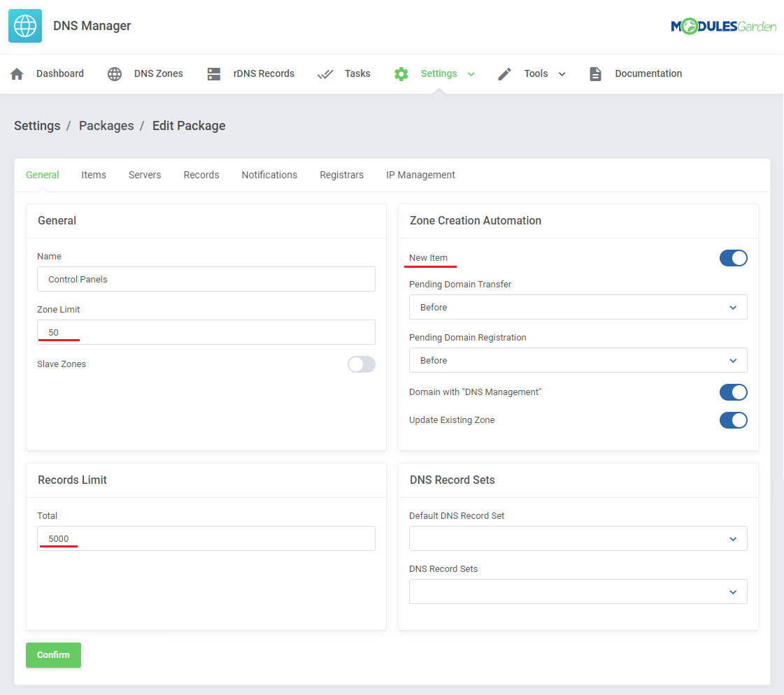Screen dimensions: 784x695
Task: Switch to the Servers tab
Action: click(145, 175)
